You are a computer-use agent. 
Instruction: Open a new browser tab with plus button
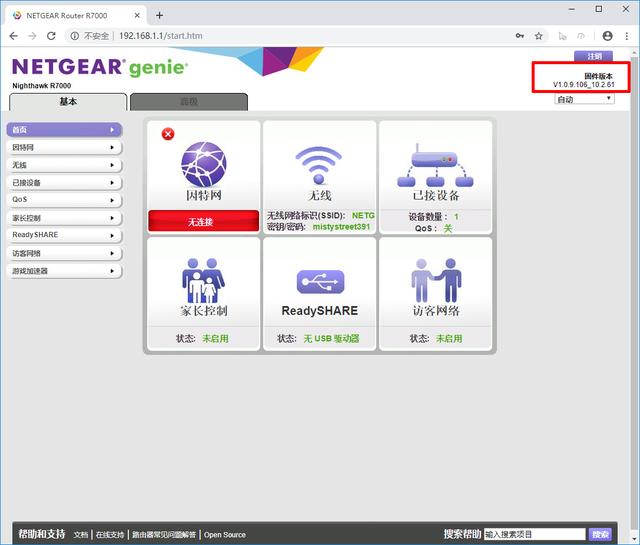point(159,16)
